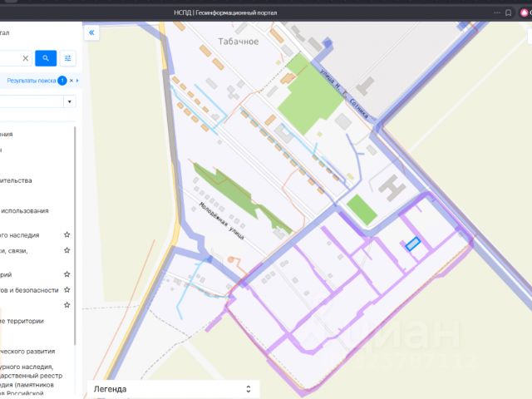Image resolution: width=532 pixels, height=399 pixels.
Task: Open the dropdown arrow below search results
Action: pos(70,101)
